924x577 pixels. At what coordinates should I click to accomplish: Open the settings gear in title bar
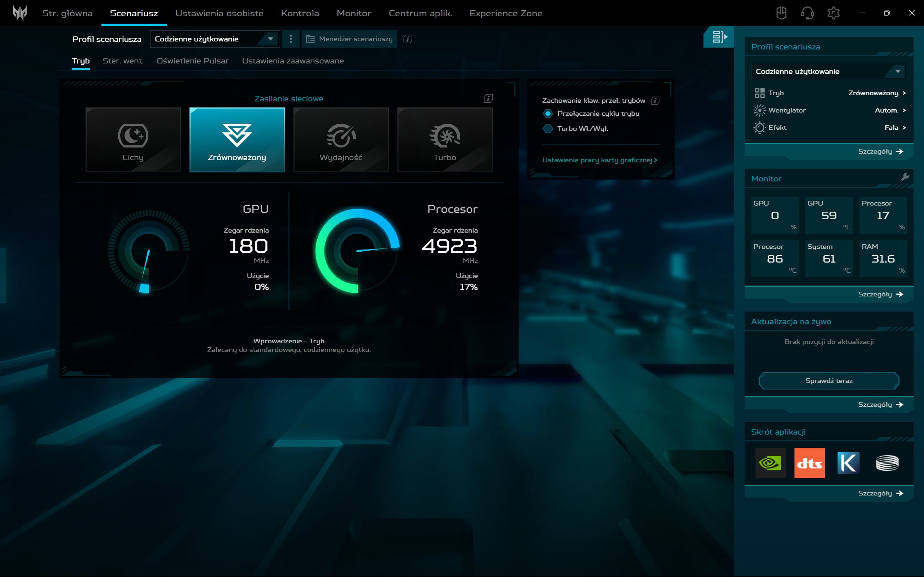(833, 13)
